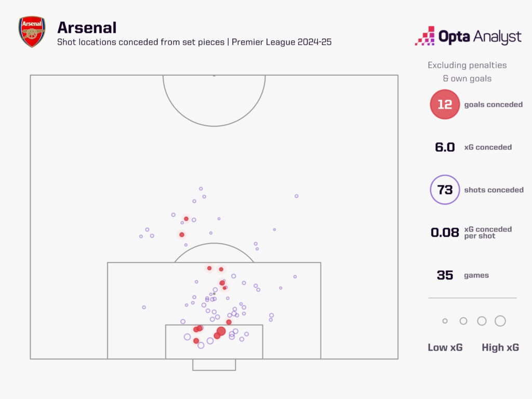Click the Excluding penalties & own goals note
Screen dimensions: 532x399
[x=467, y=72]
